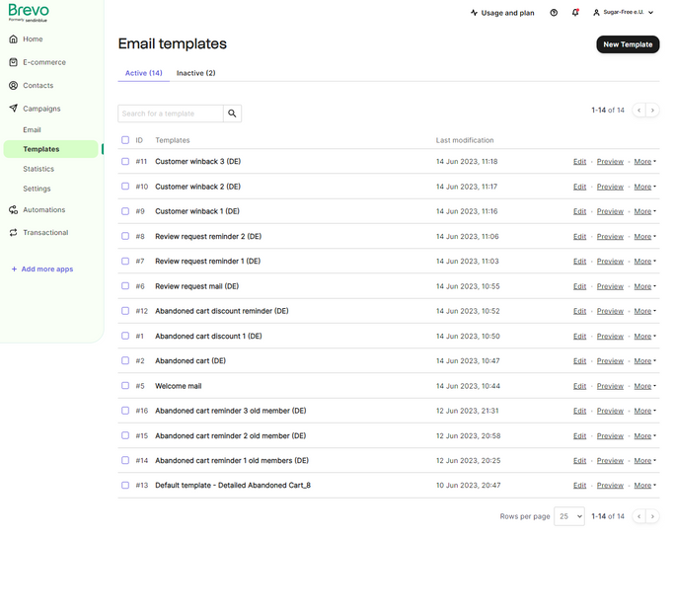Viewport: 674px width, 616px height.
Task: Edit Customer winback 2 (DE) template
Action: coord(579,187)
